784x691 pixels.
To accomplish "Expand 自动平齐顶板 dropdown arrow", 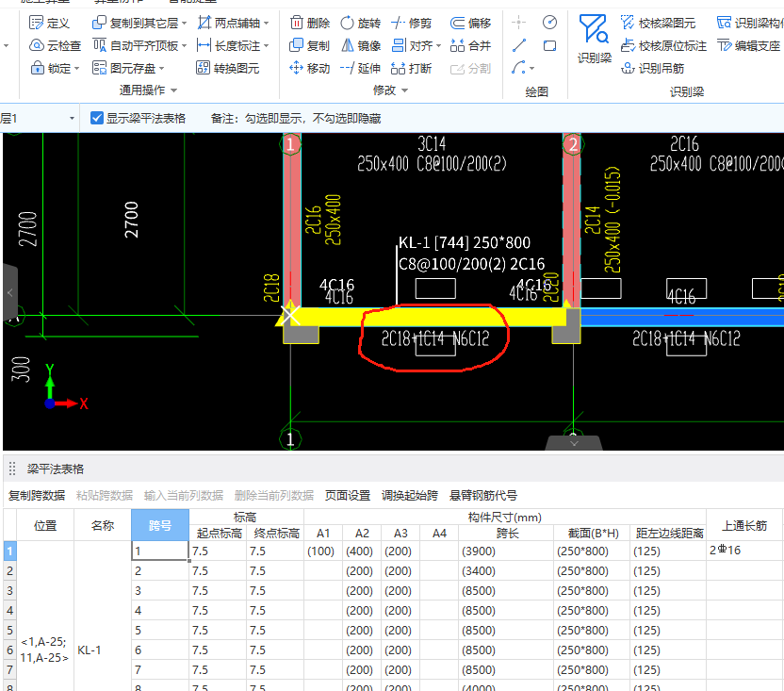I will (x=185, y=46).
